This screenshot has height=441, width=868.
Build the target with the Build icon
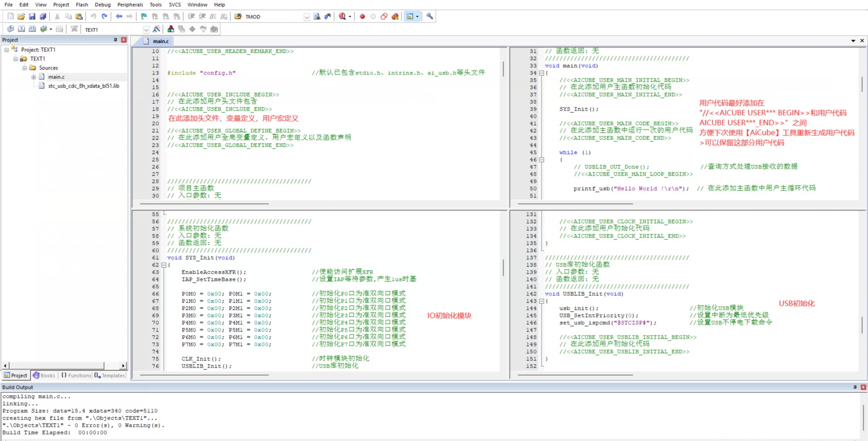coord(21,29)
